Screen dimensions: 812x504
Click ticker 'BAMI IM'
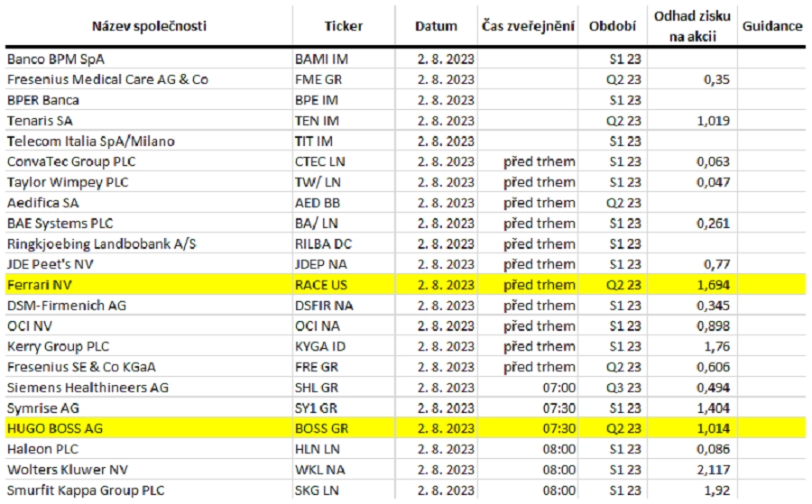(x=321, y=60)
